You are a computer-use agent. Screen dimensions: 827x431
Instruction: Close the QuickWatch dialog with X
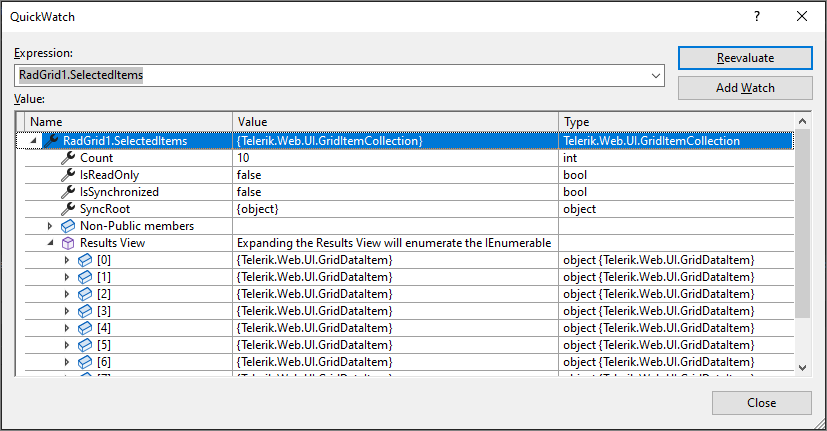[x=802, y=16]
